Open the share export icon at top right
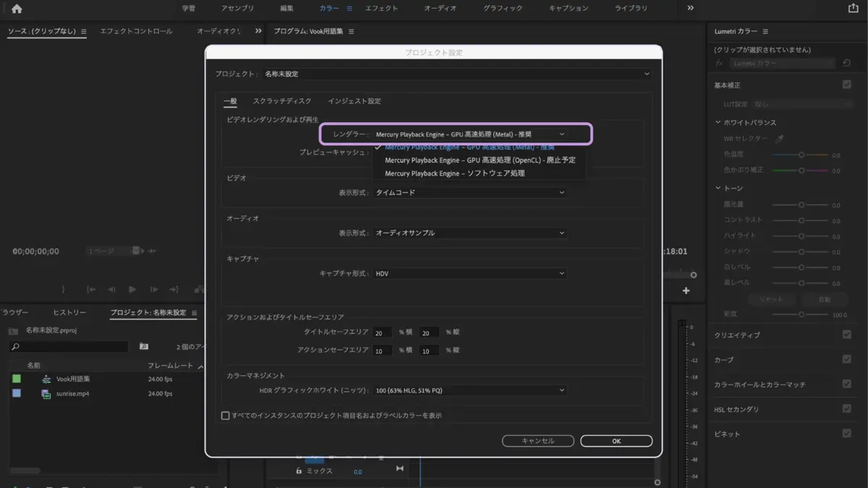868x488 pixels. (852, 8)
